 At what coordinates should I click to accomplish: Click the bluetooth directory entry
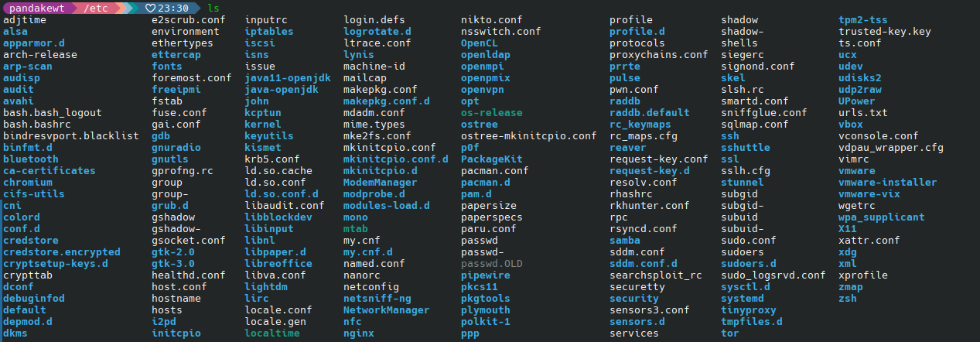pyautogui.click(x=31, y=159)
